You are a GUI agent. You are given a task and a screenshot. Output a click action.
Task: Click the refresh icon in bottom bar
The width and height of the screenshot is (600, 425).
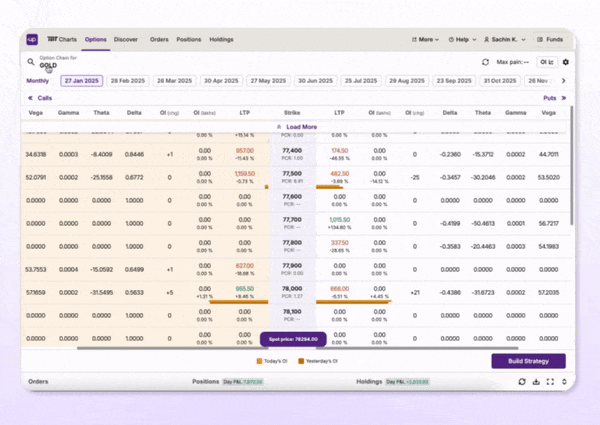[x=521, y=381]
